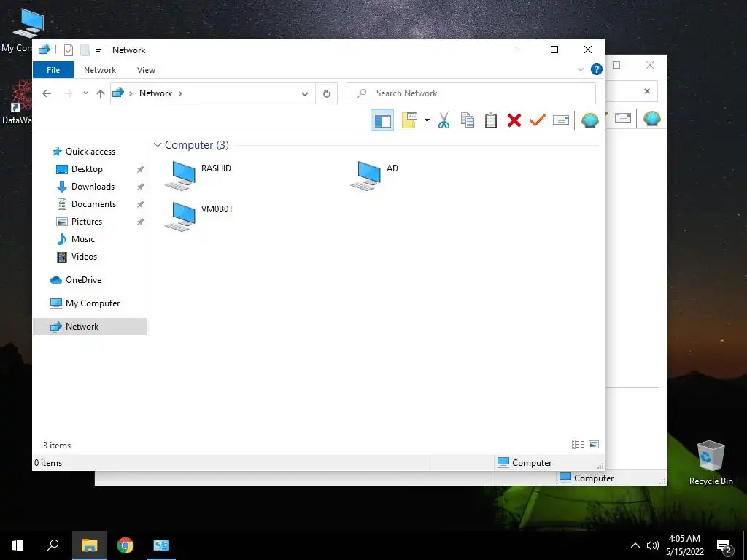Expand the chevron after Network breadcrumb
This screenshot has width=747, height=560.
pyautogui.click(x=181, y=93)
